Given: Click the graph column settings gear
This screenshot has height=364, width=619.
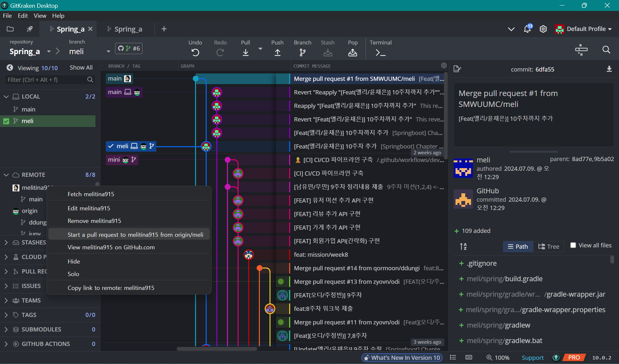Looking at the screenshot, I should click(x=444, y=66).
